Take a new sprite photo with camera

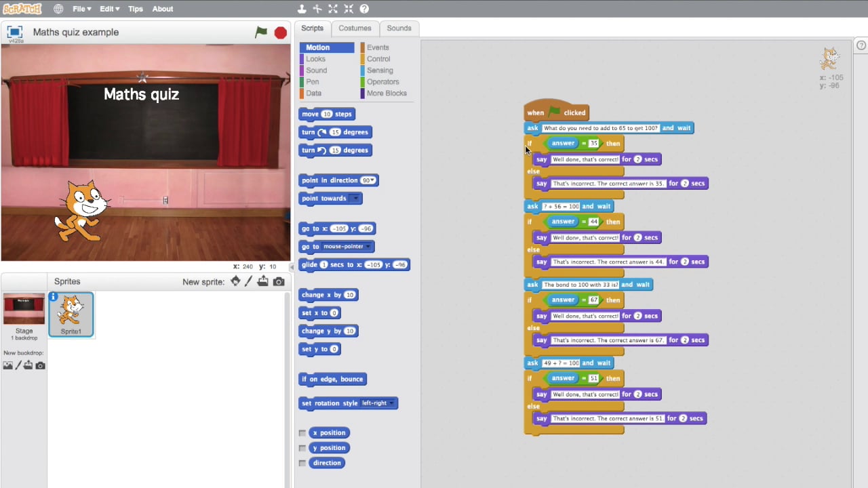pyautogui.click(x=279, y=282)
